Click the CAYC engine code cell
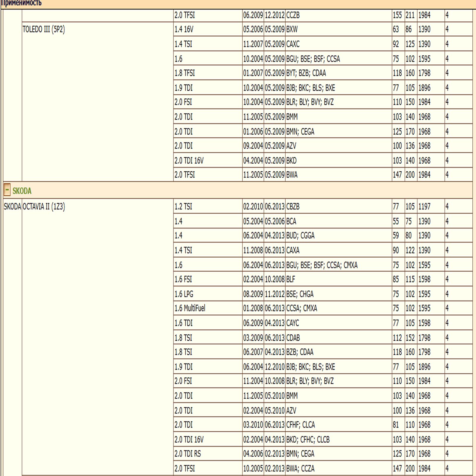Image resolution: width=476 pixels, height=476 pixels. point(292,323)
